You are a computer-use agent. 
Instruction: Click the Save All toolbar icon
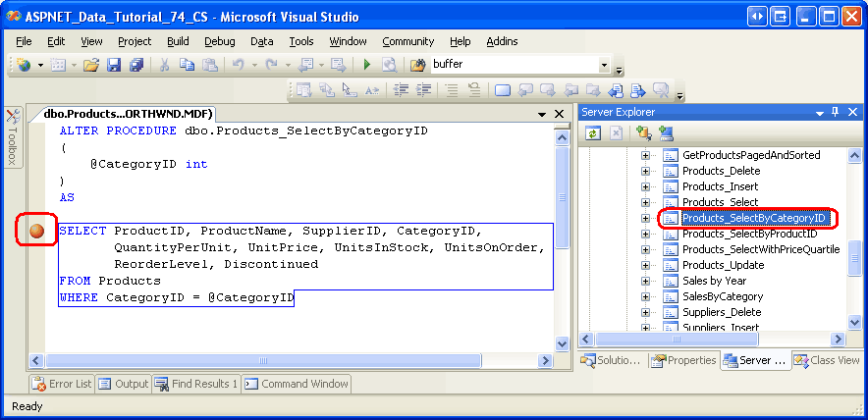[x=136, y=65]
